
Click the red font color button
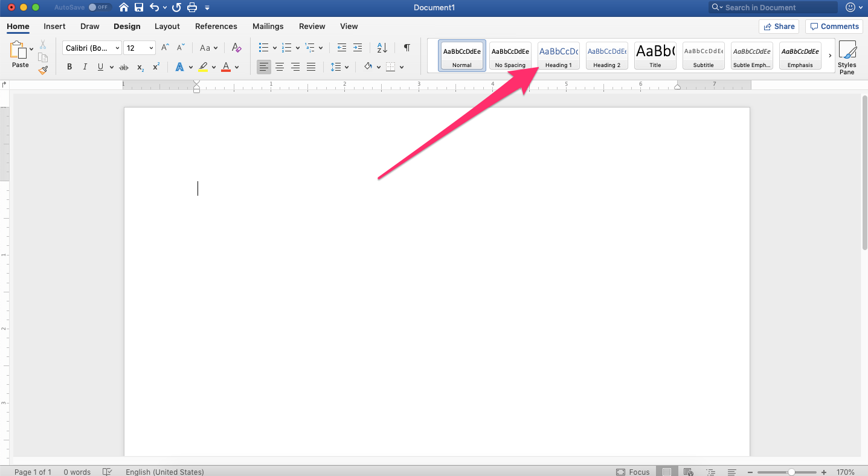tap(226, 67)
